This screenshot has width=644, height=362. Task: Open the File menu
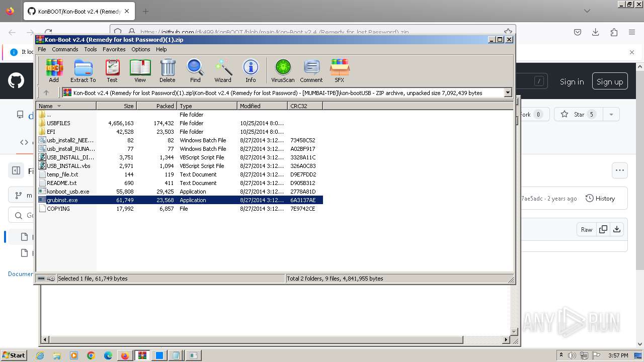pyautogui.click(x=42, y=49)
